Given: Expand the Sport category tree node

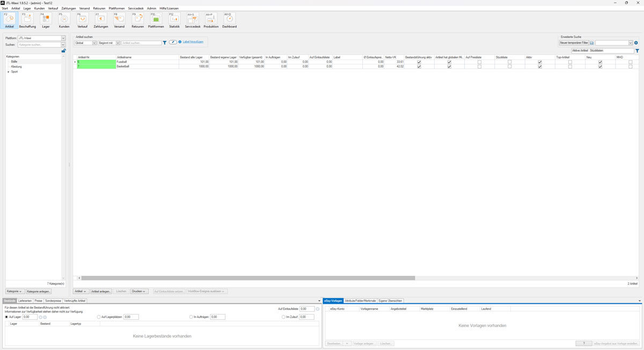Looking at the screenshot, I should click(8, 71).
